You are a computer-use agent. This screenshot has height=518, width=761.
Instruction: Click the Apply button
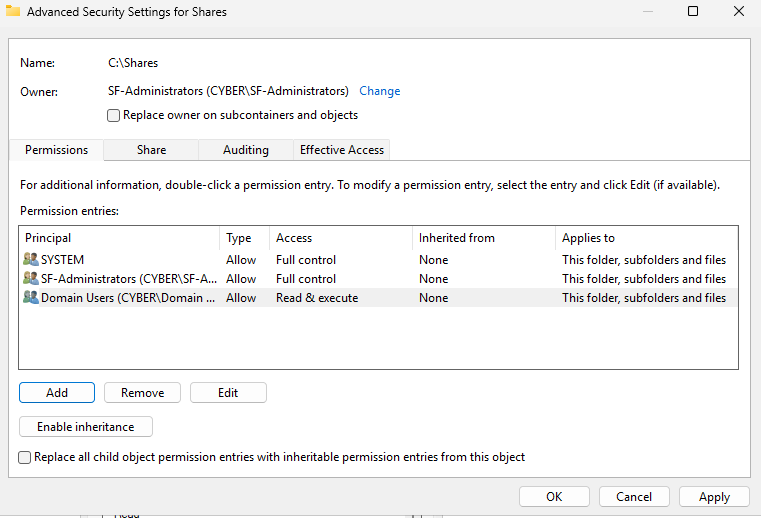[714, 497]
